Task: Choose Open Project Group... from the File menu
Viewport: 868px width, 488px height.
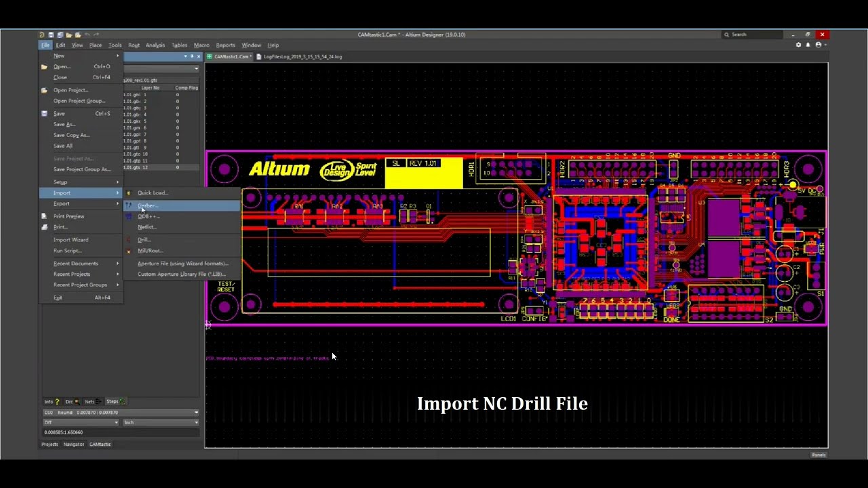Action: pyautogui.click(x=81, y=100)
